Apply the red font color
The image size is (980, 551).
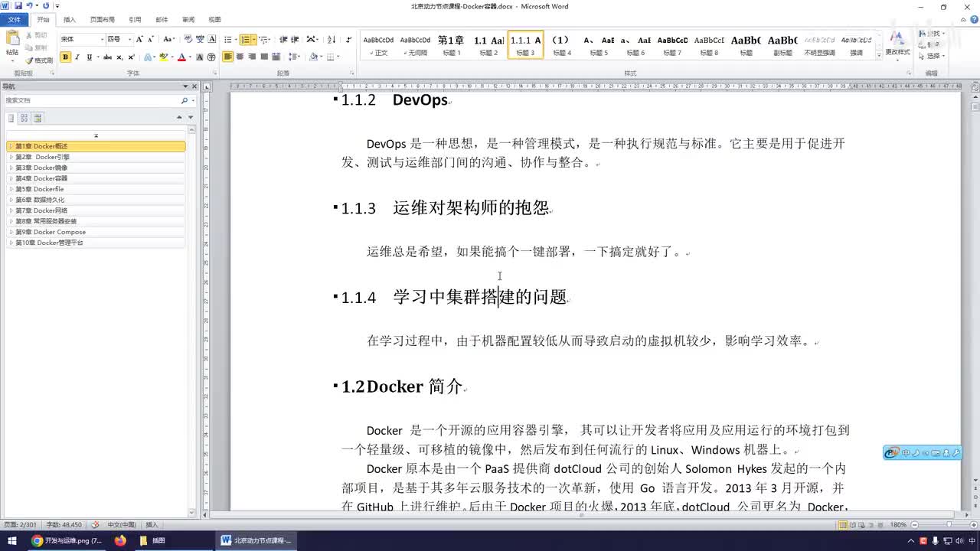point(181,57)
